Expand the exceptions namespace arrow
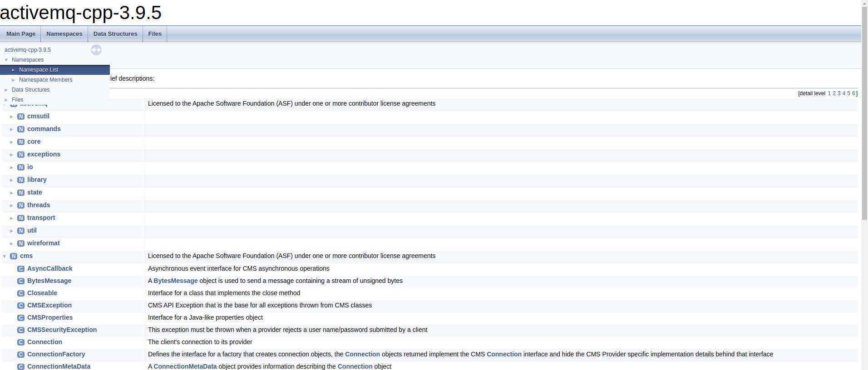 pyautogui.click(x=11, y=155)
